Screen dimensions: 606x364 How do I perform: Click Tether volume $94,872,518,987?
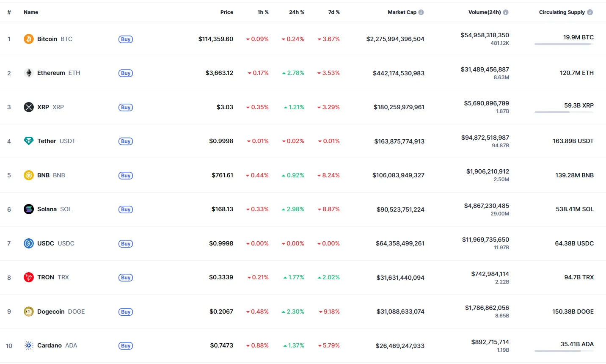coord(485,138)
